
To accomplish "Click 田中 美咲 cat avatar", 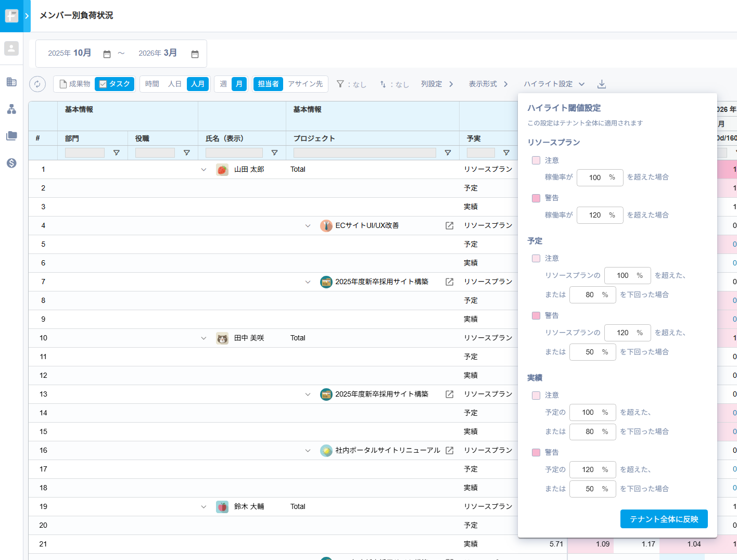I will tap(222, 338).
